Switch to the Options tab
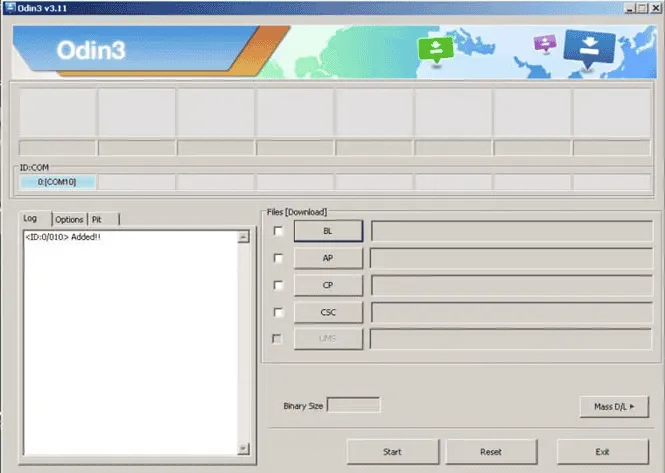 click(x=69, y=219)
